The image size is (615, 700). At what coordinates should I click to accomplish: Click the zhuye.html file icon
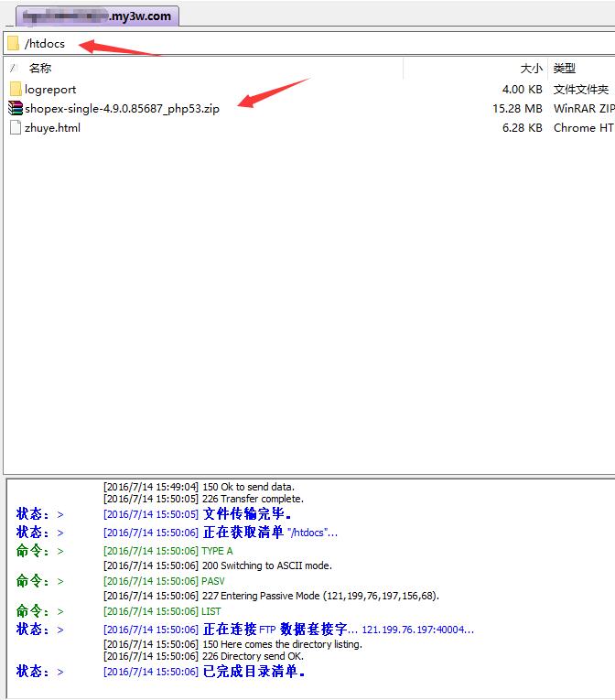pyautogui.click(x=16, y=128)
